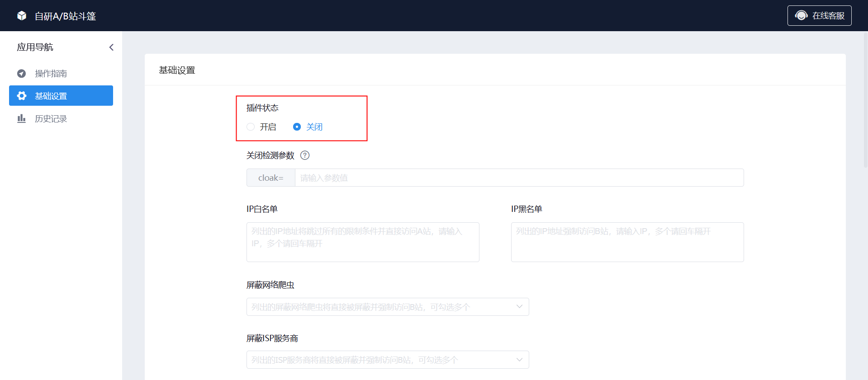Click arrow of 屏蔽ISP服务商 select
This screenshot has width=868, height=380.
click(519, 360)
